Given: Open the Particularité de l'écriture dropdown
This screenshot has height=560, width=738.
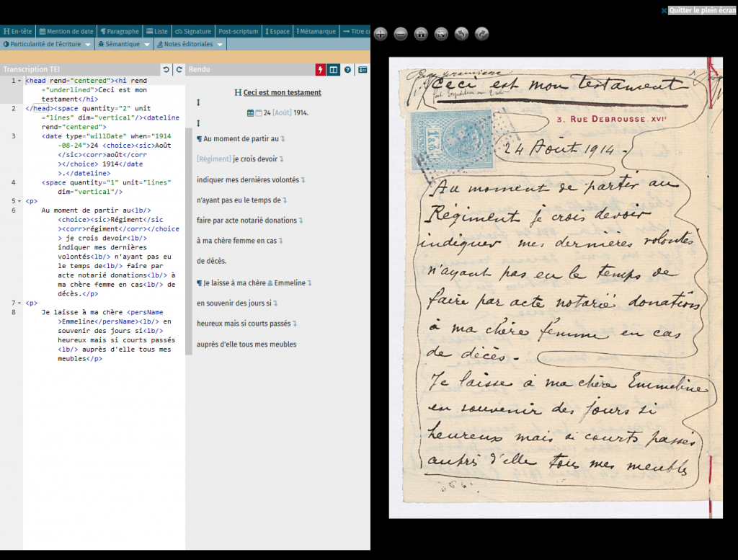Looking at the screenshot, I should tap(47, 44).
